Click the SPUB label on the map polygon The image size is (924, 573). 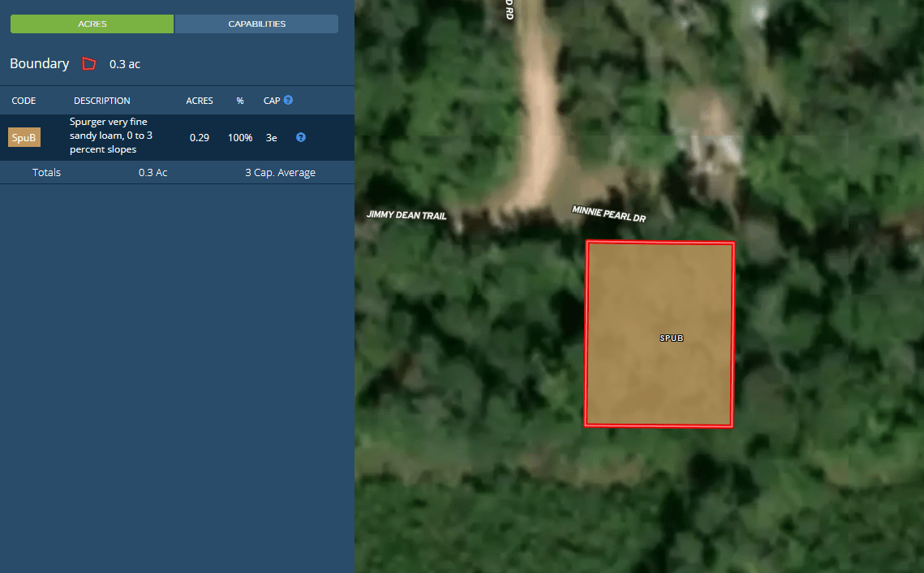(671, 337)
